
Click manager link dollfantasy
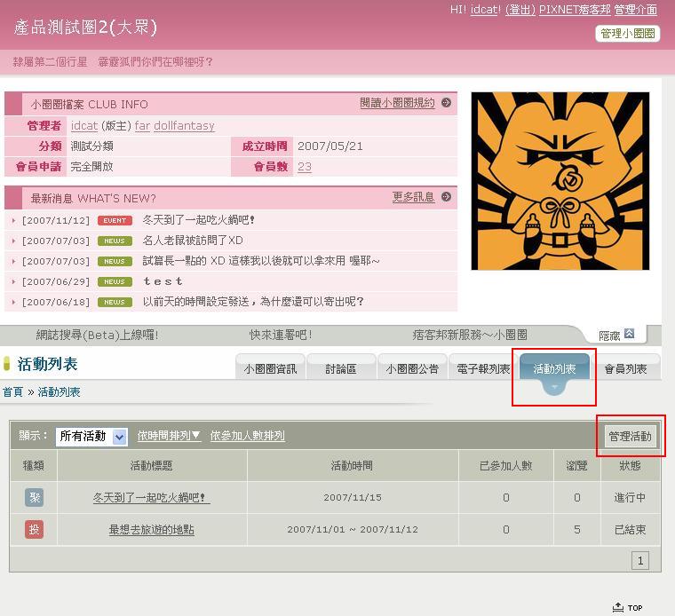(184, 126)
